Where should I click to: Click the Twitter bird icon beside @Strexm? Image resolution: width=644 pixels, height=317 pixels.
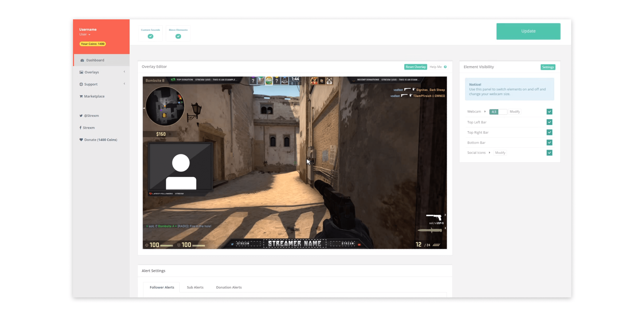(x=81, y=116)
